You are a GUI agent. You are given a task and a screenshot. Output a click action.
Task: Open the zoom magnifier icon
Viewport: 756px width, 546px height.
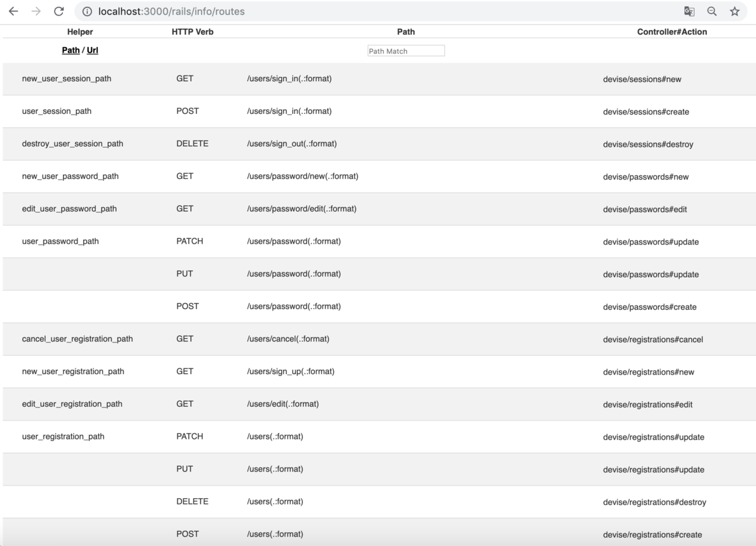click(712, 11)
